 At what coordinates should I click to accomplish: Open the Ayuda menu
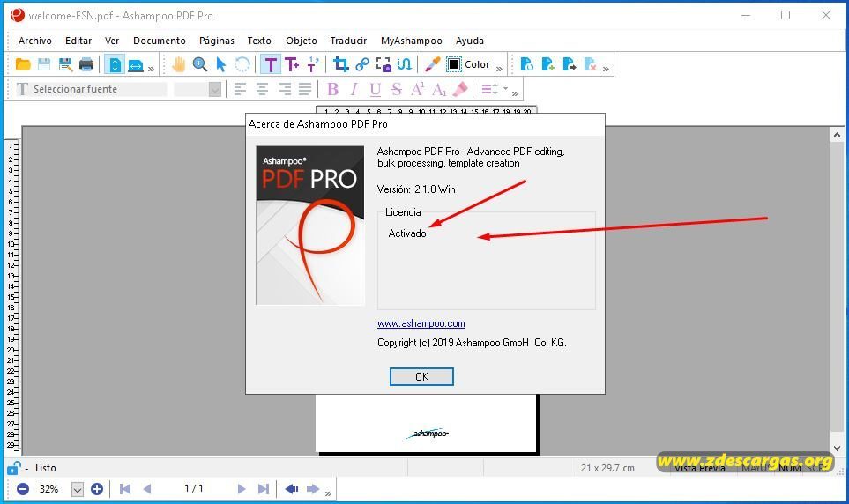(469, 41)
